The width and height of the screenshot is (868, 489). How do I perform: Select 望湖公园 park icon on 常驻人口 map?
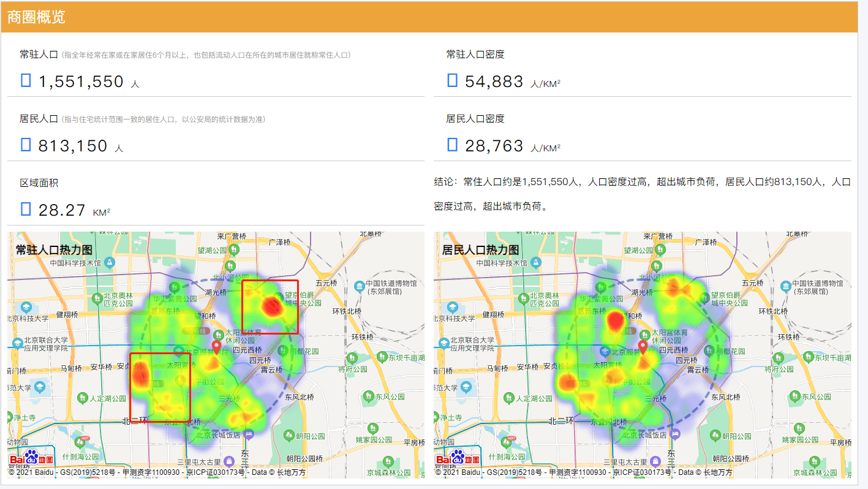(x=233, y=250)
